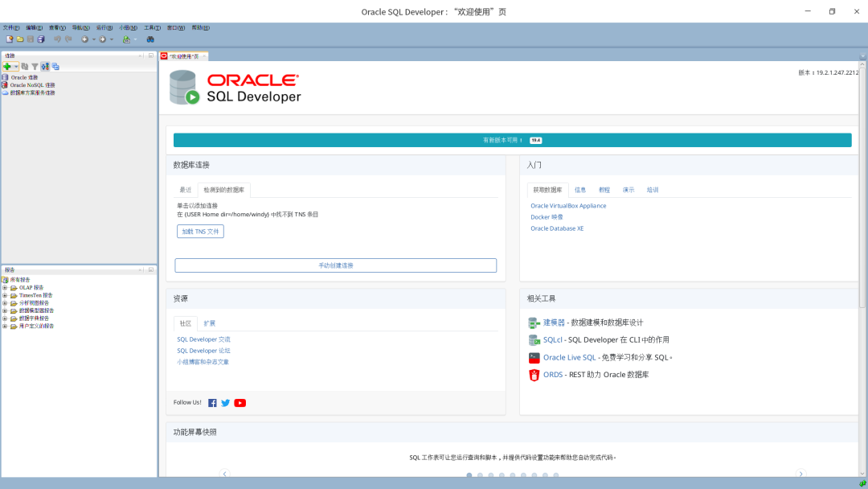Click the 有新版本可用 19.4 banner

(513, 140)
